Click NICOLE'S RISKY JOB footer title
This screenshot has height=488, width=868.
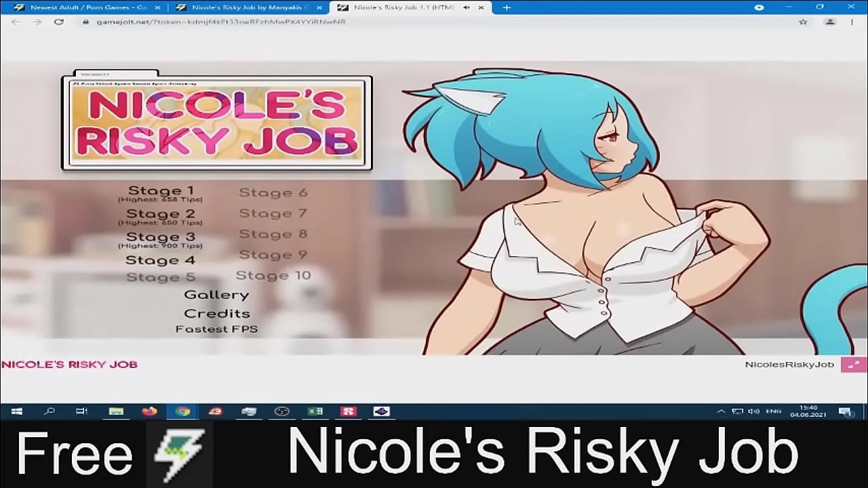click(x=69, y=365)
